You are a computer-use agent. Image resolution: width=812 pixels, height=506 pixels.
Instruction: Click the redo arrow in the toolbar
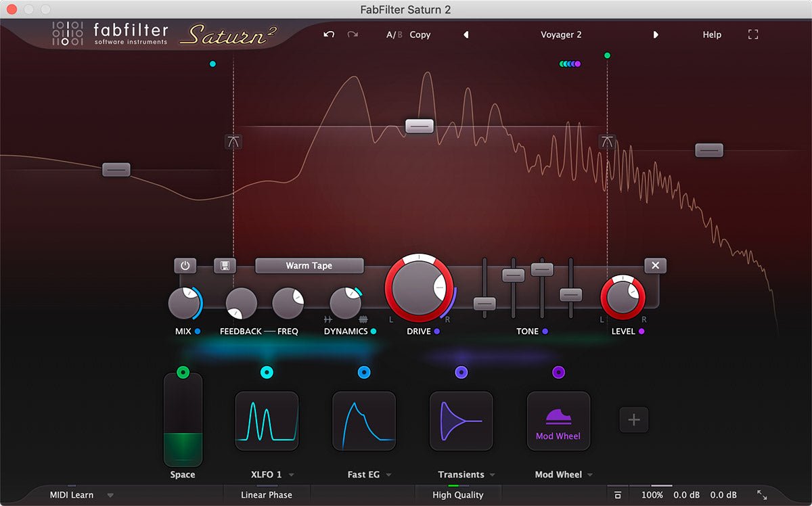point(352,34)
